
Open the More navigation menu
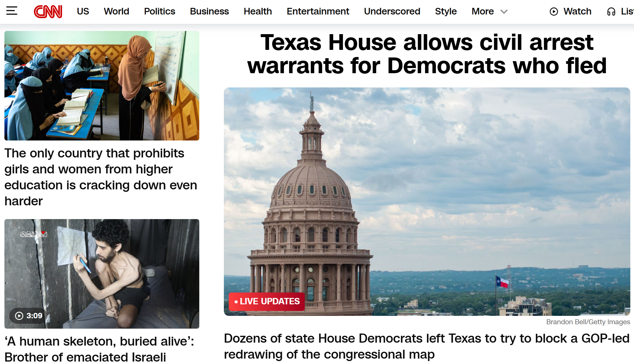pos(483,12)
